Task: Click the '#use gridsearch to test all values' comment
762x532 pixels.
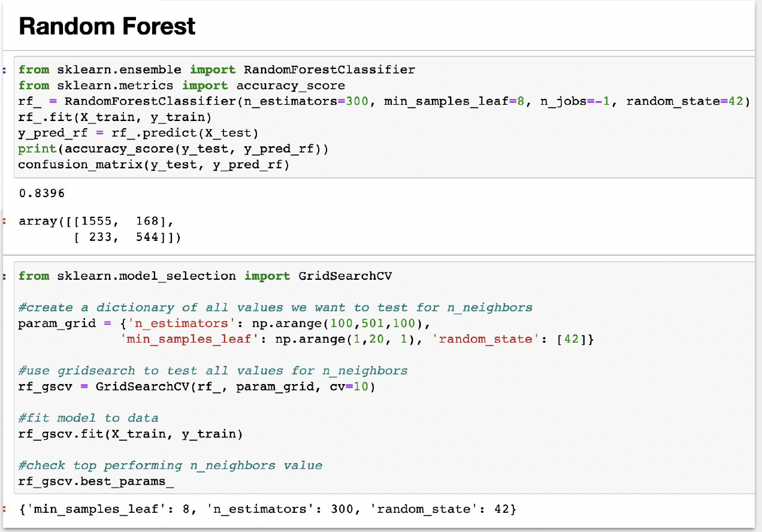Action: 213,370
